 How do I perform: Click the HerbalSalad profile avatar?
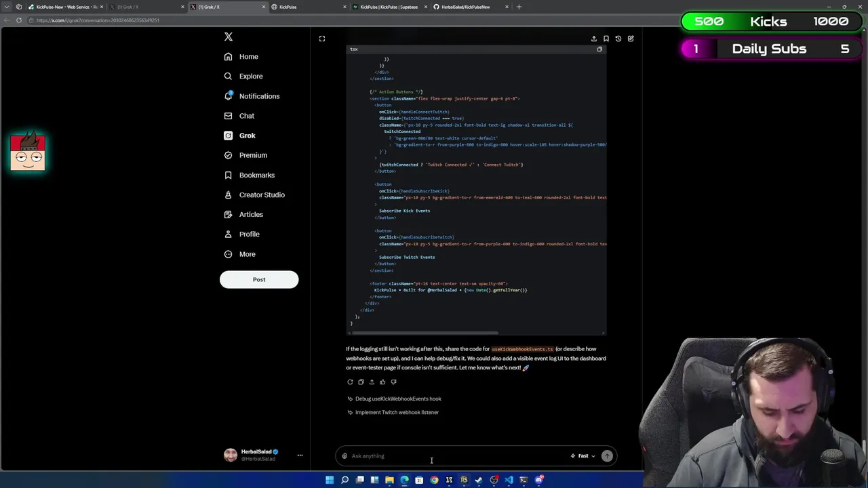(231, 455)
